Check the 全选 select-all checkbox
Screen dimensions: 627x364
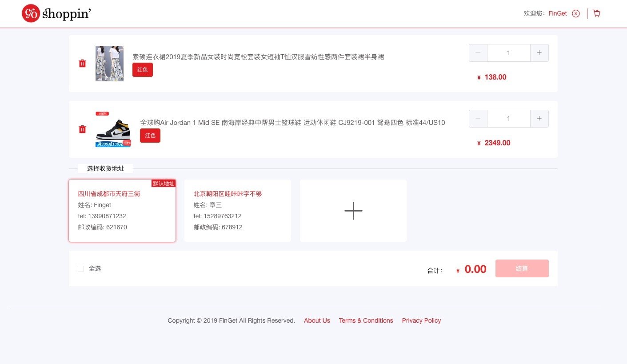pos(81,268)
